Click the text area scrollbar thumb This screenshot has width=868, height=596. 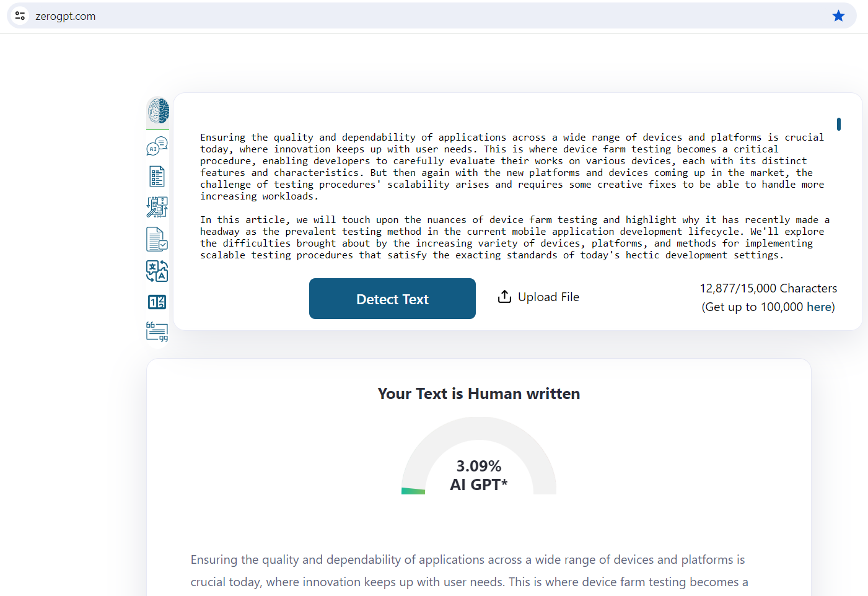(839, 125)
